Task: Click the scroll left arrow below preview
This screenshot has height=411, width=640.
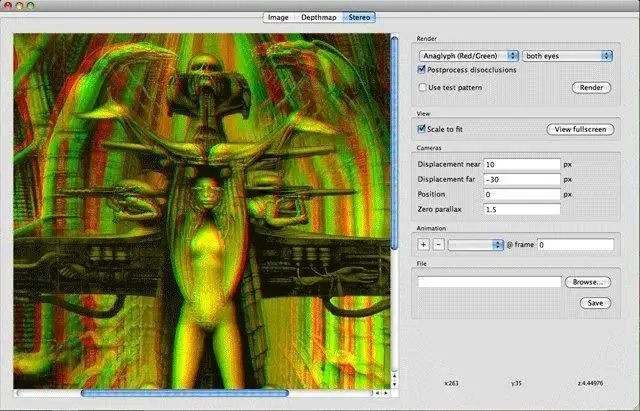Action: [377, 393]
